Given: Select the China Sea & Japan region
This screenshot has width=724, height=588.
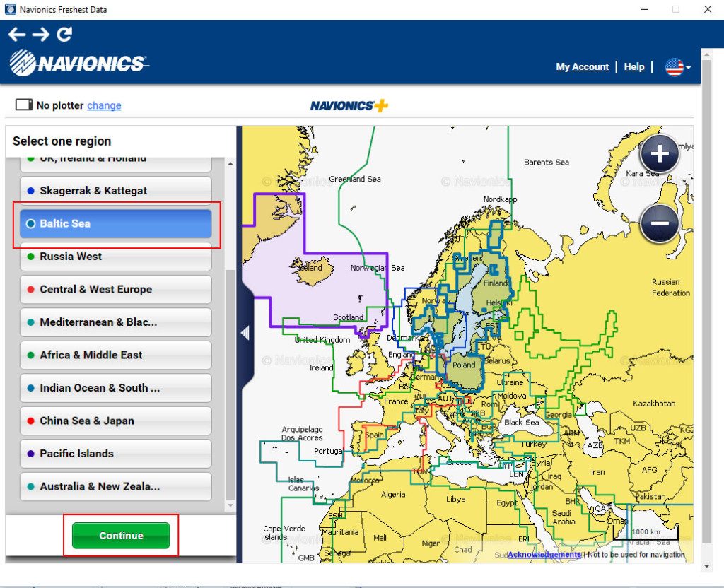Looking at the screenshot, I should coord(116,421).
